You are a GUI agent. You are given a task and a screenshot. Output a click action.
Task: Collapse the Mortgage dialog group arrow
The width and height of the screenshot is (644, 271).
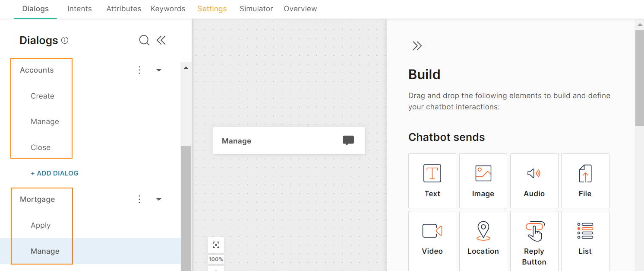[159, 199]
